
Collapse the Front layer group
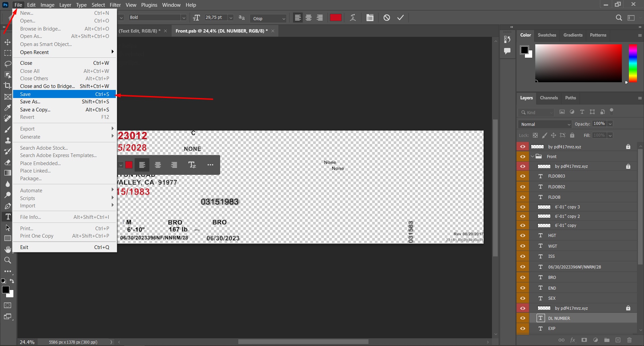(x=533, y=156)
